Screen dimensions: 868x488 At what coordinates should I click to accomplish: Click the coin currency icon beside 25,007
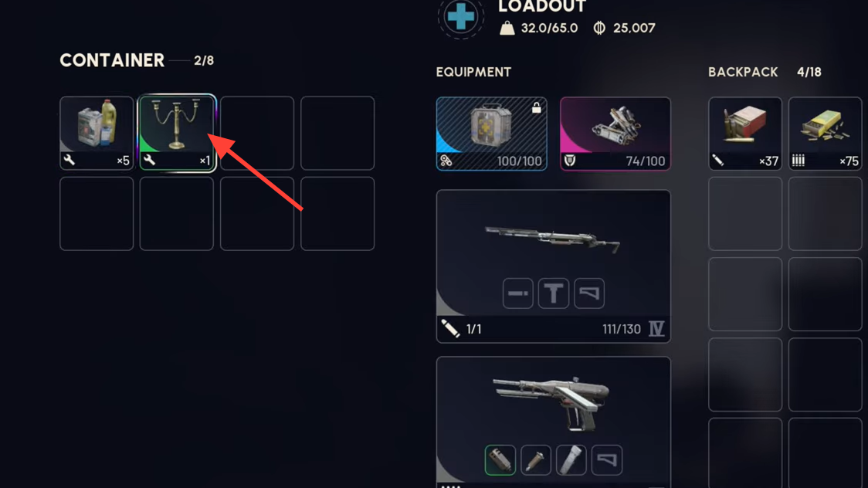(599, 28)
